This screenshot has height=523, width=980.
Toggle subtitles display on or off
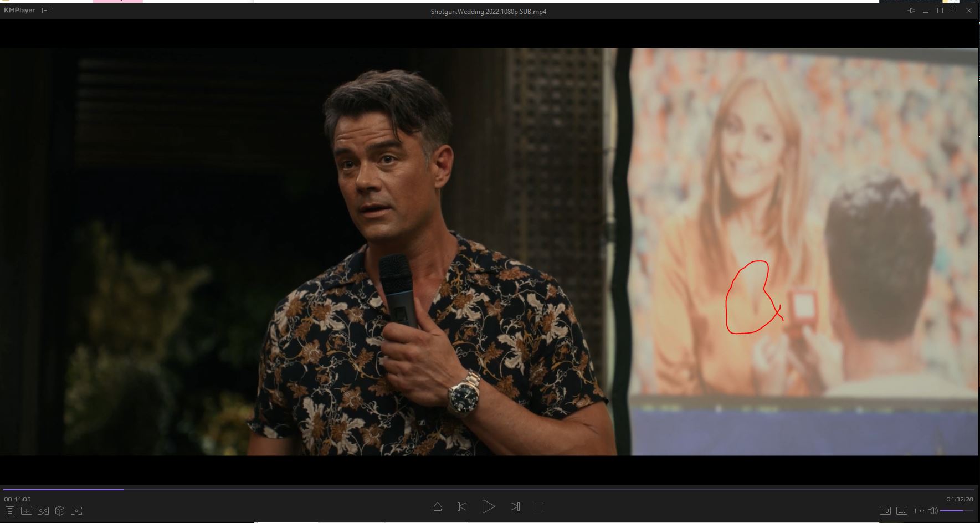[902, 511]
